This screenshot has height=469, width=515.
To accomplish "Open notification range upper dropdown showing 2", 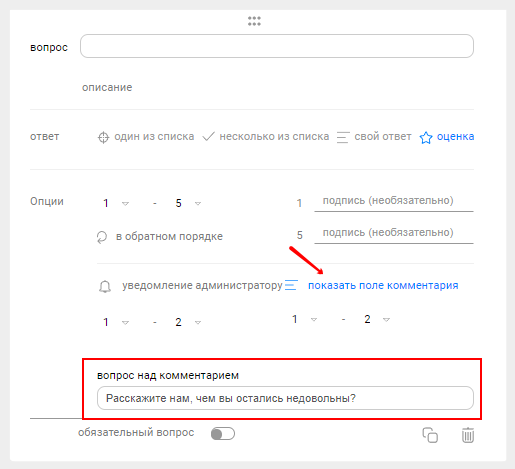I will (x=188, y=322).
